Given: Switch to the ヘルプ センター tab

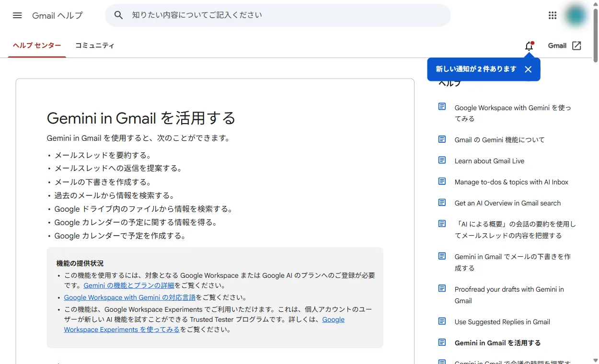Looking at the screenshot, I should point(37,45).
